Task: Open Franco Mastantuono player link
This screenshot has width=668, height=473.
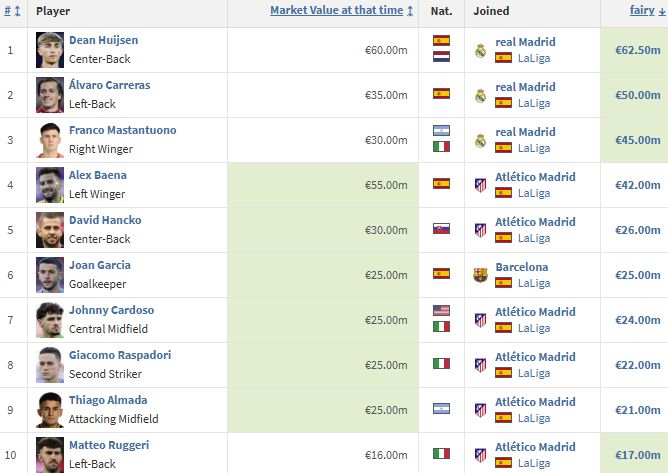Action: pos(123,130)
